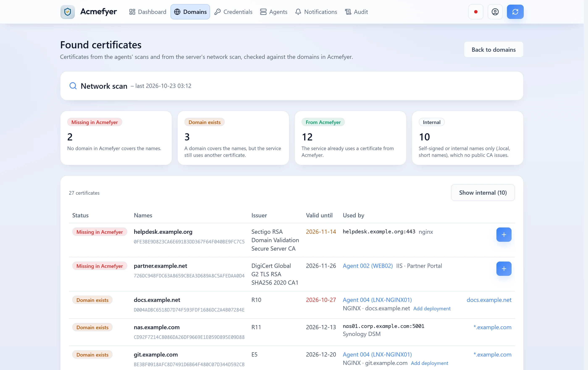Add partner.example.net with plus button

[x=504, y=269]
